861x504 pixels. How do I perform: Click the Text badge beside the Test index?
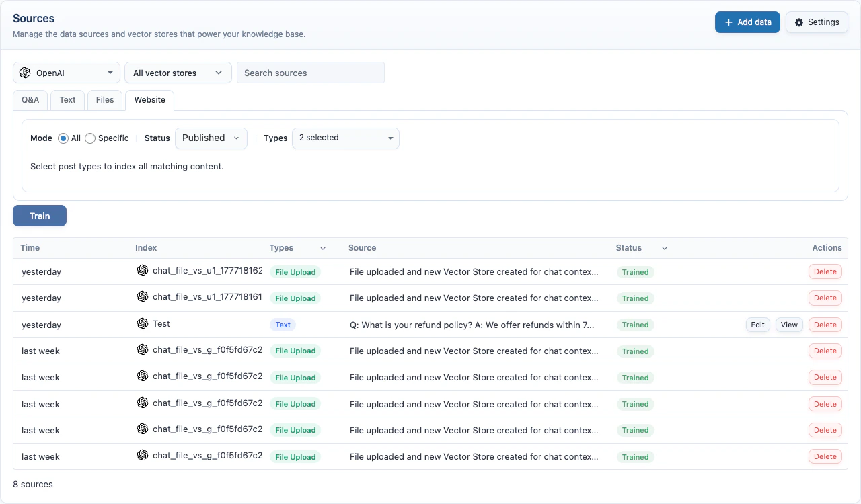(283, 324)
